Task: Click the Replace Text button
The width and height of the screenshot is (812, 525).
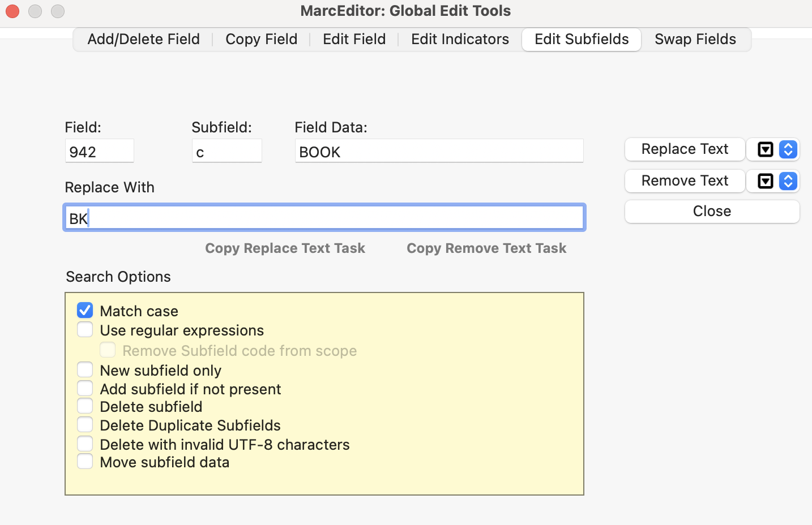Action: (x=685, y=149)
